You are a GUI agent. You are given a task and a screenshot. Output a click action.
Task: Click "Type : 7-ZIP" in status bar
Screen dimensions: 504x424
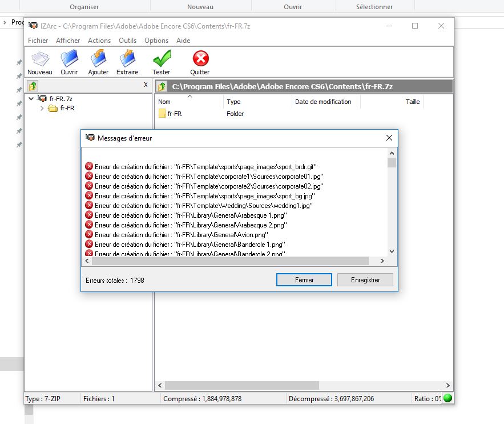point(43,399)
